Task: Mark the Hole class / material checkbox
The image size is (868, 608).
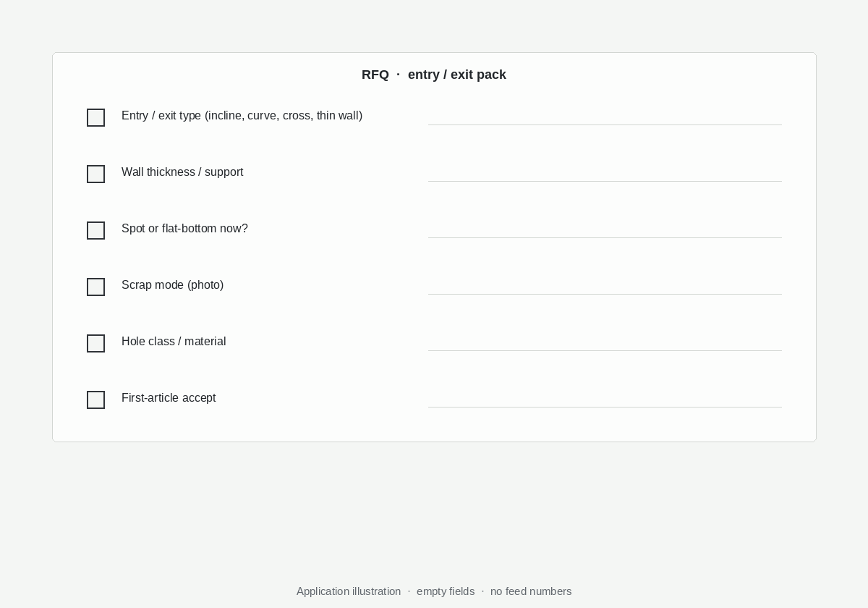Action: 95,343
